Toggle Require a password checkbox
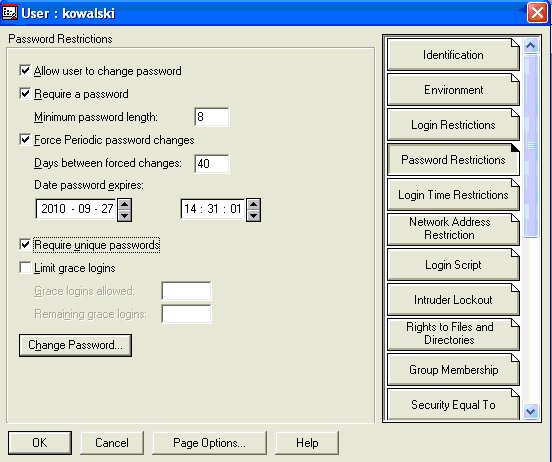Image resolution: width=552 pixels, height=462 pixels. point(25,94)
